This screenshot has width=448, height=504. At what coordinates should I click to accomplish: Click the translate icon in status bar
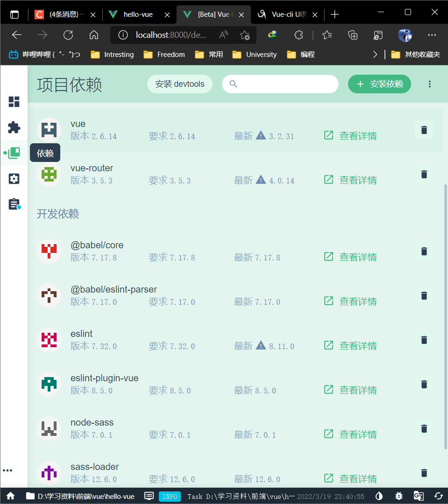click(419, 496)
